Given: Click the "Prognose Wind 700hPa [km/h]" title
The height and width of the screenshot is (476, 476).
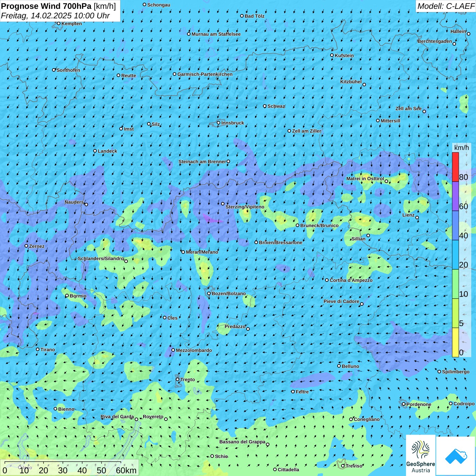Looking at the screenshot, I should (58, 6).
